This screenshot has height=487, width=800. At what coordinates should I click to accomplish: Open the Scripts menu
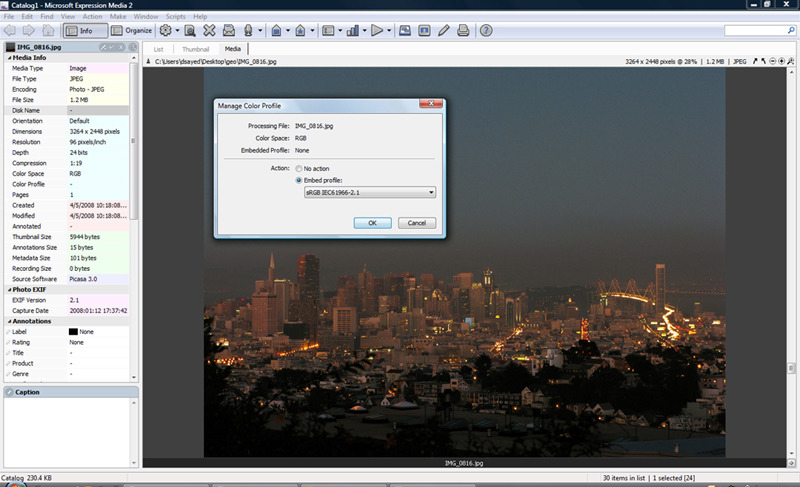coord(176,16)
